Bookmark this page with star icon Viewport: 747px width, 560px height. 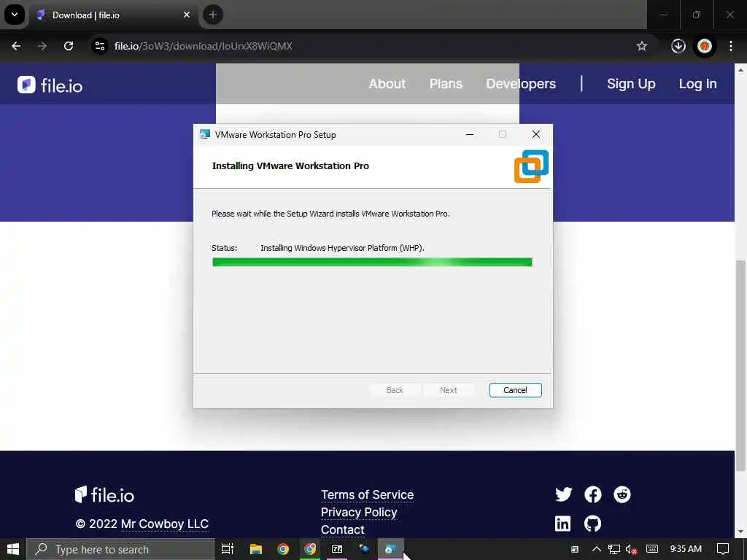(x=642, y=46)
